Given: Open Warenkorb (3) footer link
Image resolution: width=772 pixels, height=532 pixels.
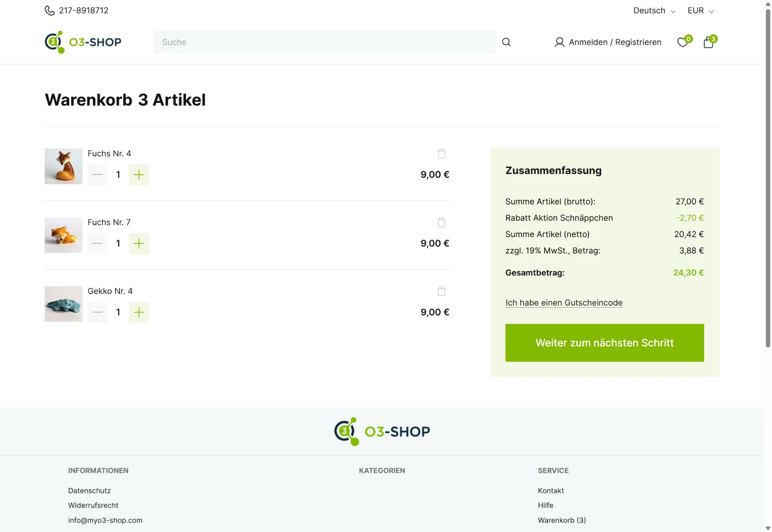Looking at the screenshot, I should pyautogui.click(x=562, y=520).
